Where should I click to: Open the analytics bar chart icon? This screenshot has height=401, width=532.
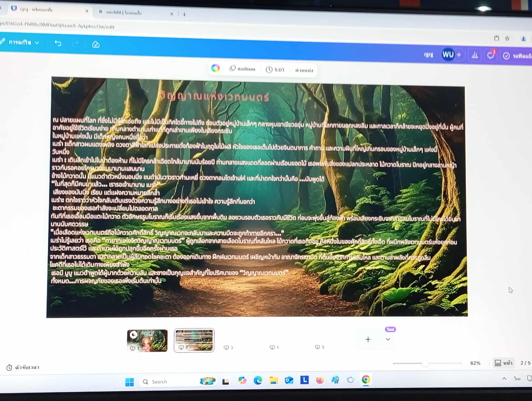[x=475, y=55]
